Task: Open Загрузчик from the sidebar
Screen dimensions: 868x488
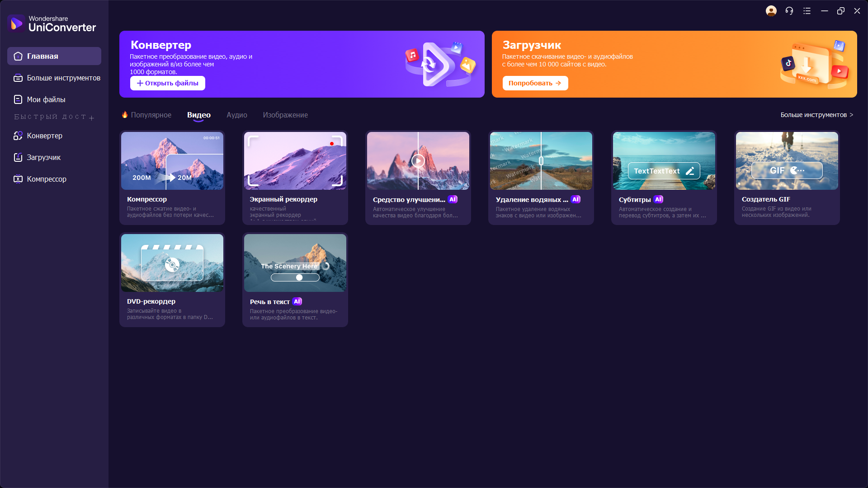Action: point(43,157)
